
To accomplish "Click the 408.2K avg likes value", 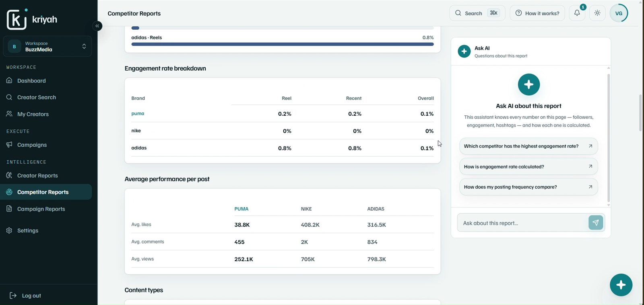I will (x=310, y=225).
